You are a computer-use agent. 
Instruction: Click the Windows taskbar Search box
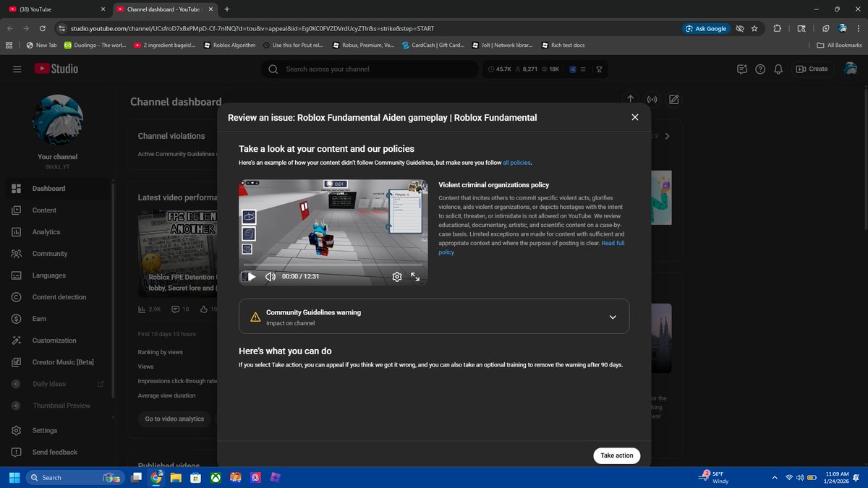(76, 477)
